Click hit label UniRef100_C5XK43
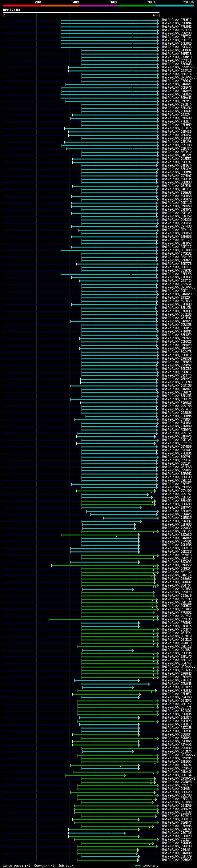Viewport: 197px width, 868px height. (x=176, y=769)
